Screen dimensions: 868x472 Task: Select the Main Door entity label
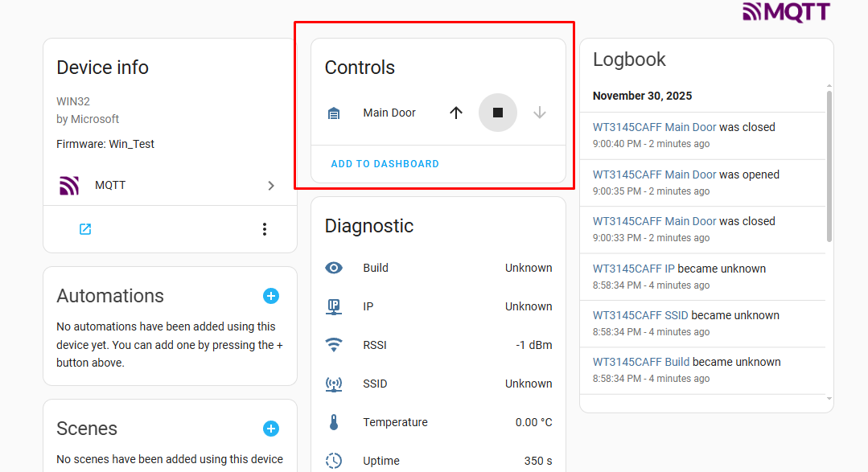[x=389, y=113]
